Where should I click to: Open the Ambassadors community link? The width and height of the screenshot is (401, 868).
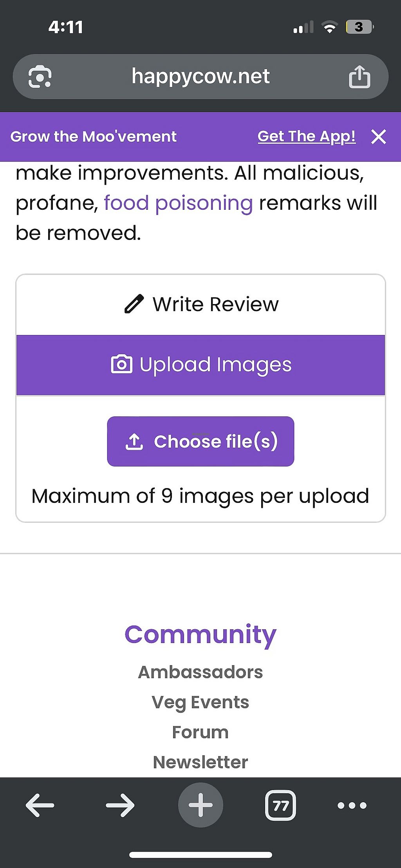[200, 672]
